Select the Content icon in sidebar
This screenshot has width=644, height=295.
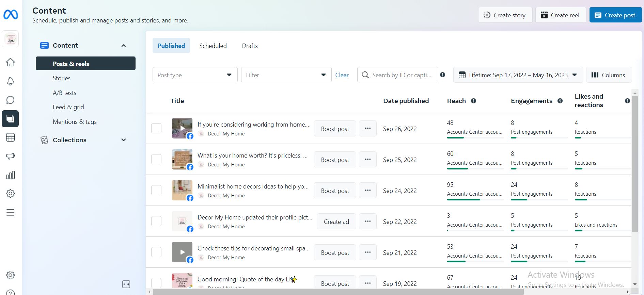(x=10, y=119)
